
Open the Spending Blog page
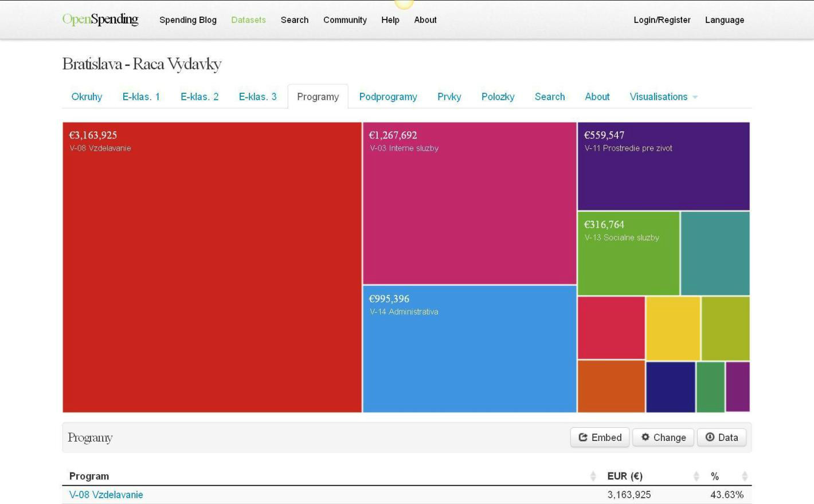point(187,20)
